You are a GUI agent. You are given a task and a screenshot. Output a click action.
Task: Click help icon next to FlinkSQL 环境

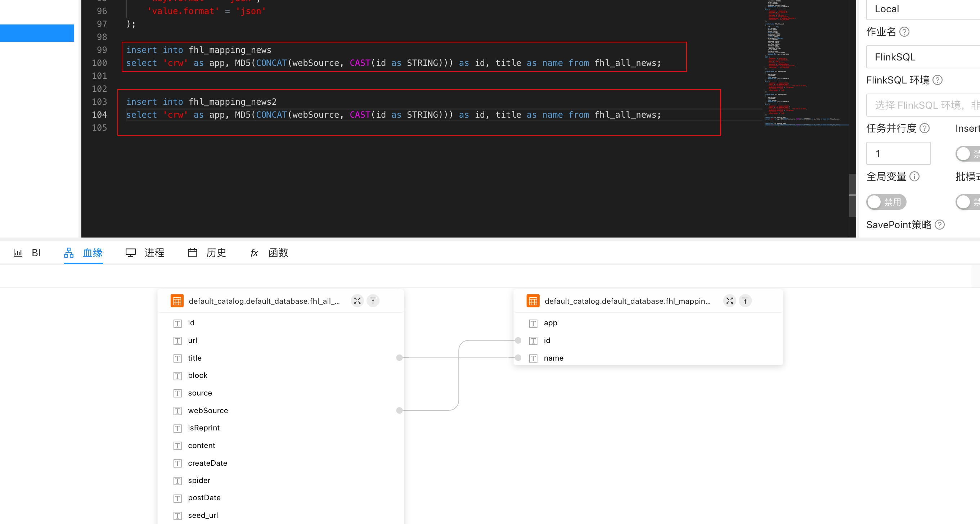pyautogui.click(x=938, y=80)
